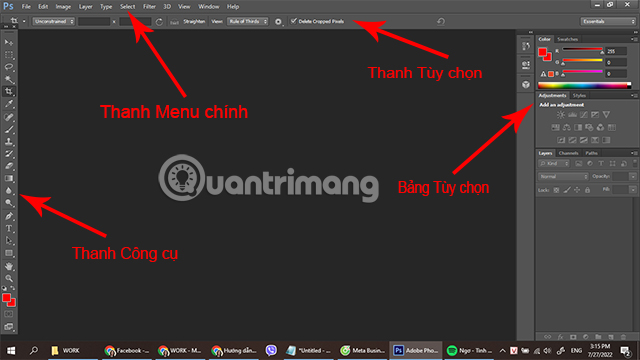
Task: Add a Brightness/Contrast adjustment
Action: tap(561, 115)
